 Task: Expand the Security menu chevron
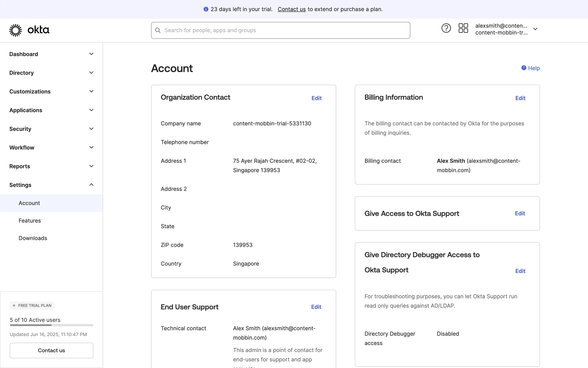point(91,129)
